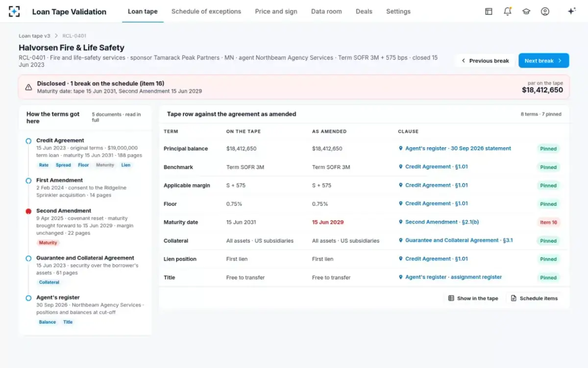Open the learning graduation cap icon
The height and width of the screenshot is (368, 588).
click(526, 11)
